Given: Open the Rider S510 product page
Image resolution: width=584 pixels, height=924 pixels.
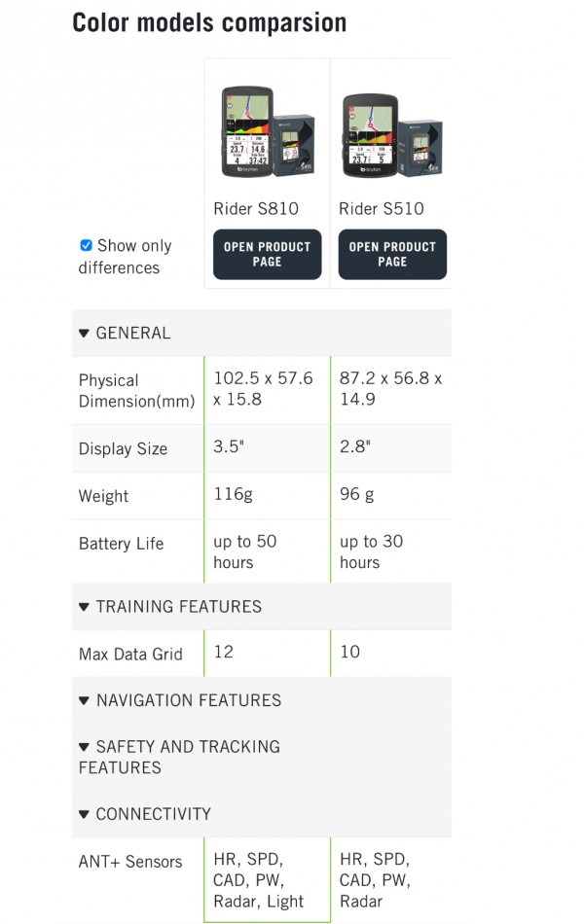Looking at the screenshot, I should tap(392, 254).
